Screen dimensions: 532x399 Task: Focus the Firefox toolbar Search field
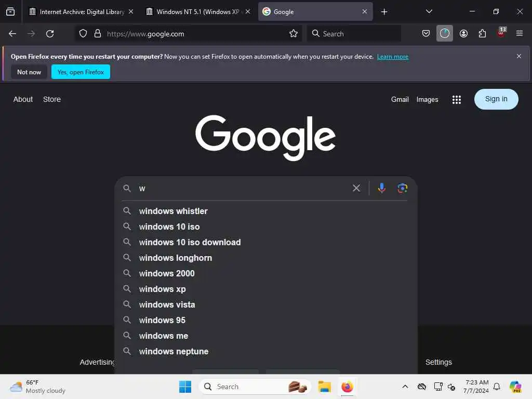(x=354, y=34)
